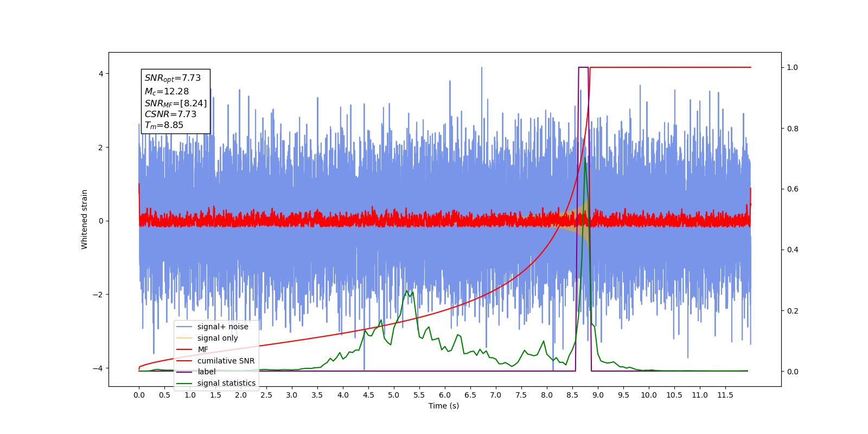The height and width of the screenshot is (434, 868).
Task: Click the left y-axis tick label 4
Action: click(x=100, y=74)
